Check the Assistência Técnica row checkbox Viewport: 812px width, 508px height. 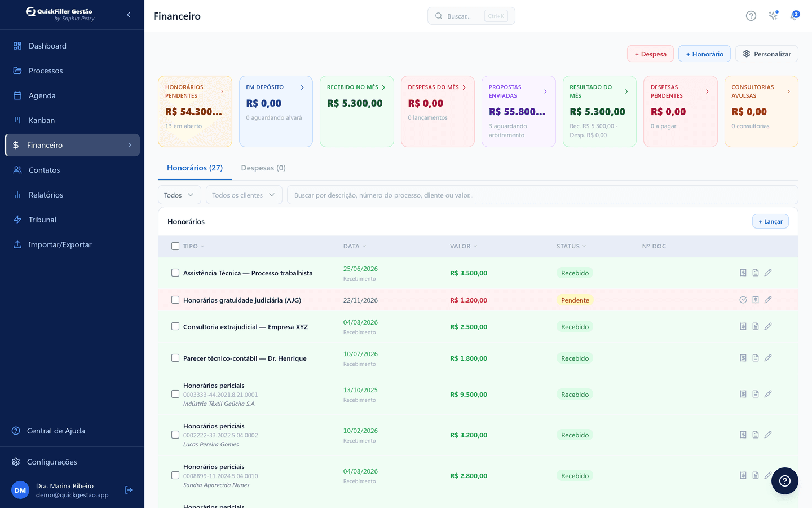point(175,273)
